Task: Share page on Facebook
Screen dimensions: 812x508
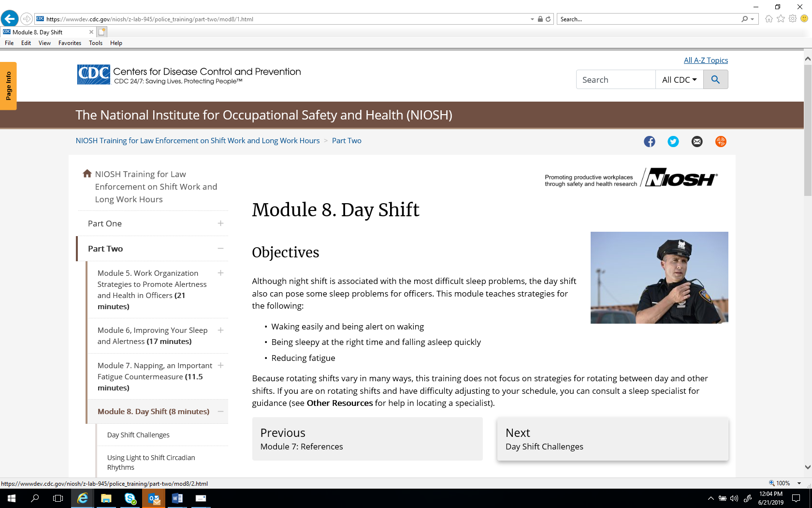Action: click(x=650, y=141)
